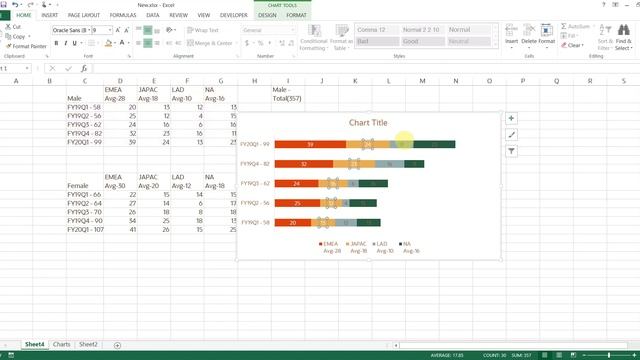This screenshot has width=640, height=360.
Task: Select column M header
Action: point(422,81)
